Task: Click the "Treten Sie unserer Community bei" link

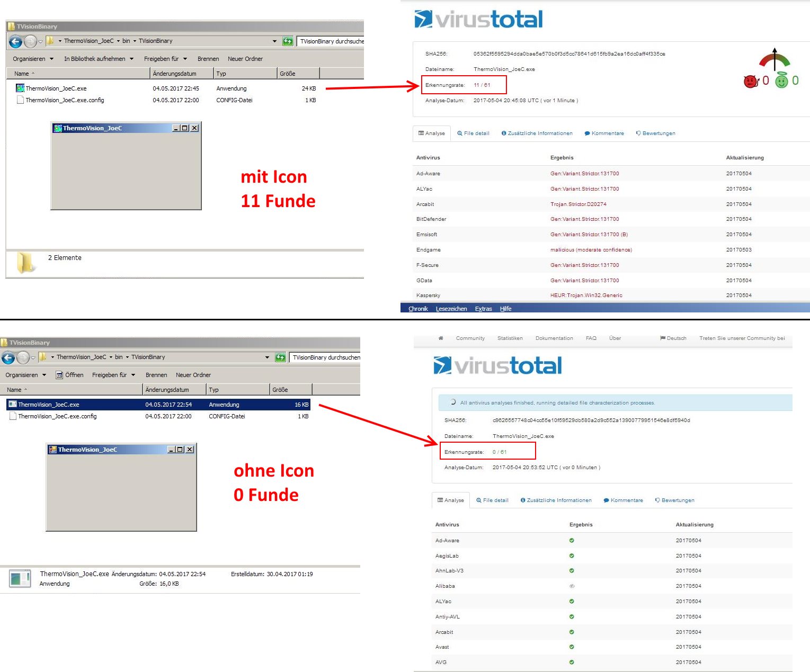Action: pyautogui.click(x=742, y=338)
